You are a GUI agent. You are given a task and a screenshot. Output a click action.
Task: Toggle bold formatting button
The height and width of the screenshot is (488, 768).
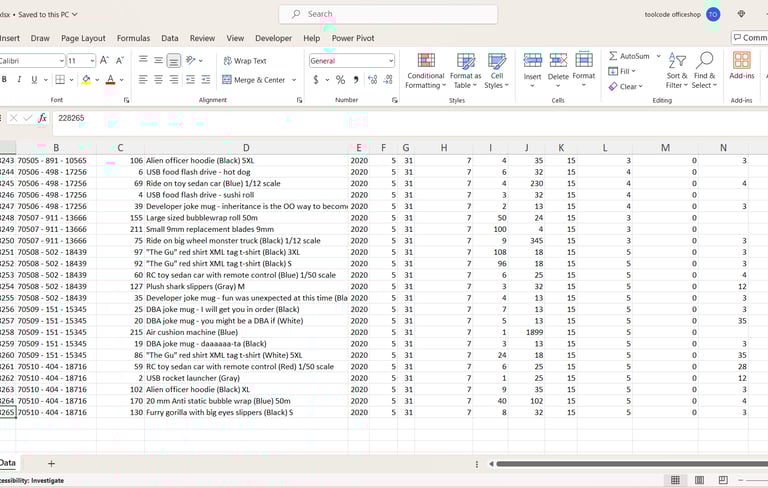(4, 79)
